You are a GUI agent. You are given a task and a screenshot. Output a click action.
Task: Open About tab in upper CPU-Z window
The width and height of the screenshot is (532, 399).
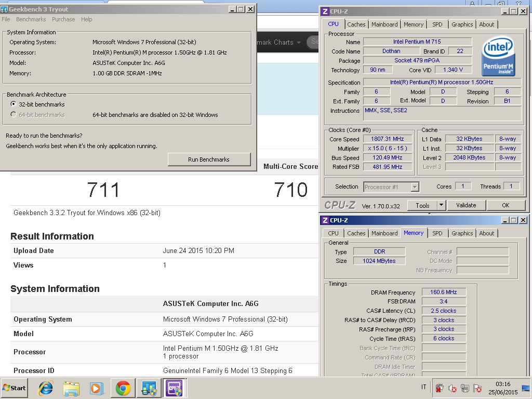tap(486, 24)
